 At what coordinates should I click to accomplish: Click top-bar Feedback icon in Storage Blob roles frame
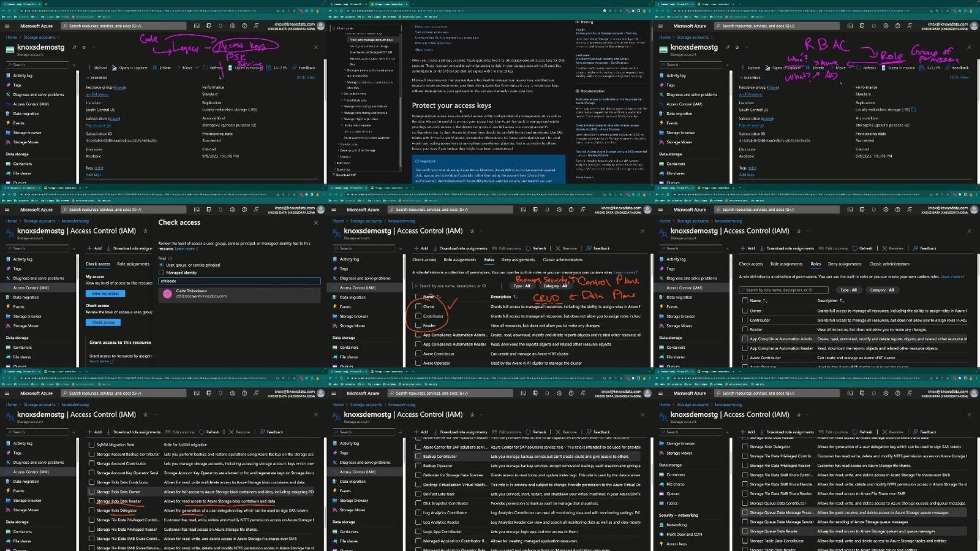point(256,393)
